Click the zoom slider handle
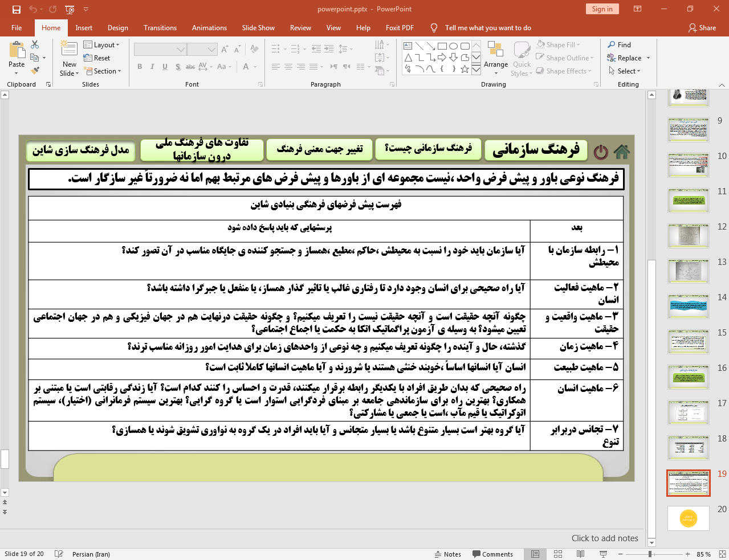 (x=650, y=554)
